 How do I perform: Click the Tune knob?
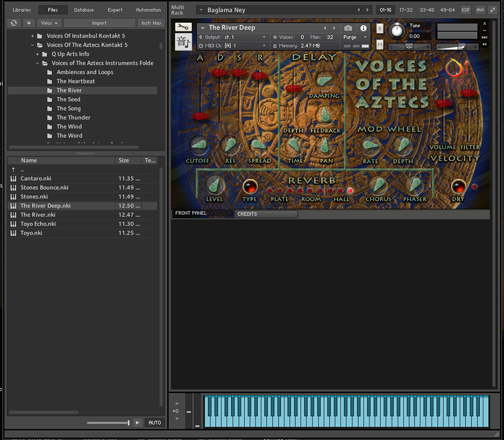pyautogui.click(x=397, y=31)
